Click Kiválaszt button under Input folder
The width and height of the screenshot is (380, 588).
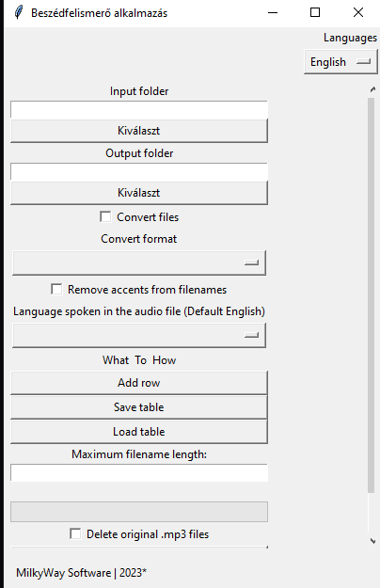point(139,131)
